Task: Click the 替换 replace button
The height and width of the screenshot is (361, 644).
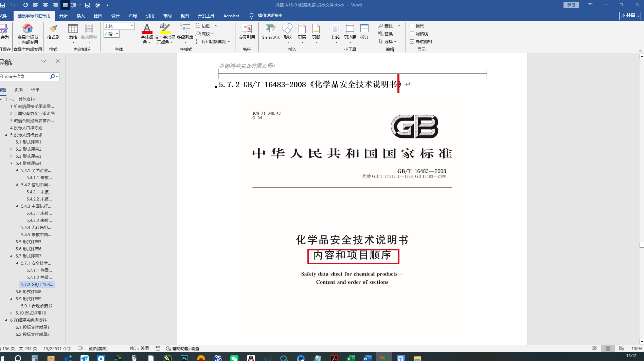Action: point(386,34)
